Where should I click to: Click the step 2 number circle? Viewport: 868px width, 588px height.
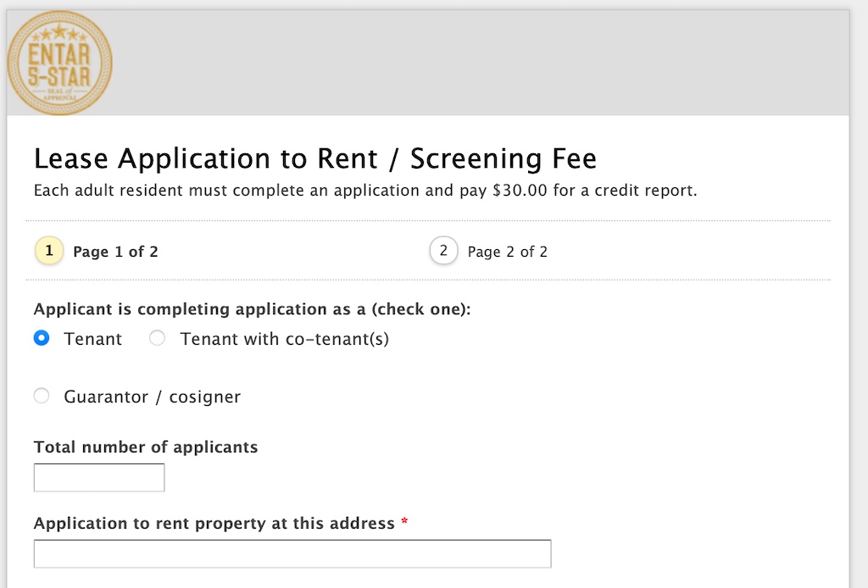click(443, 251)
